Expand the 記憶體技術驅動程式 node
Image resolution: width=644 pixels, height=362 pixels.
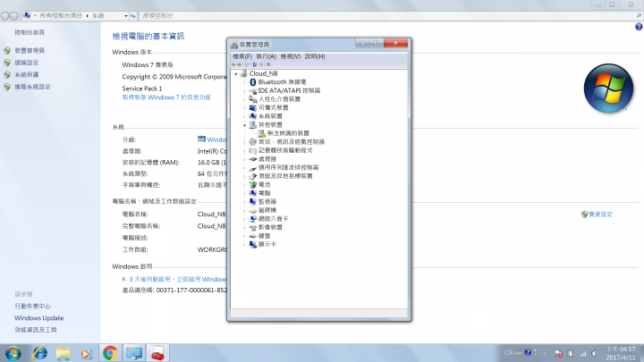[245, 151]
